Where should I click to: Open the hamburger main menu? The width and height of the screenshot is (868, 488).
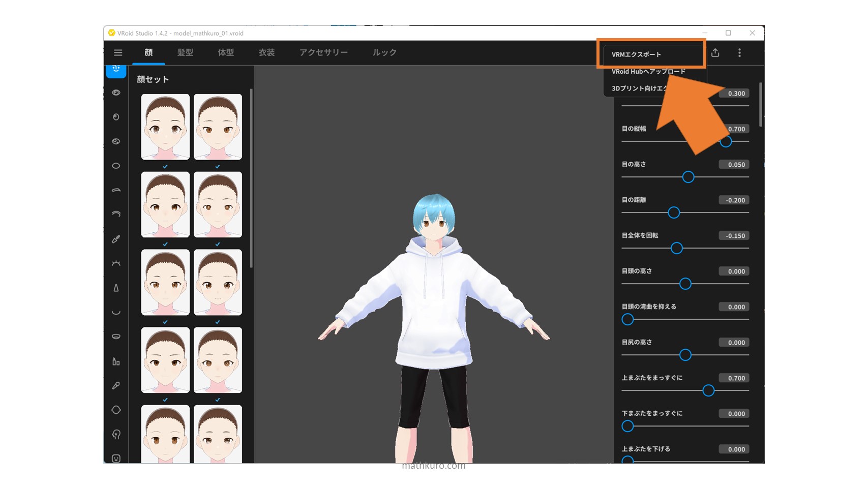[118, 52]
